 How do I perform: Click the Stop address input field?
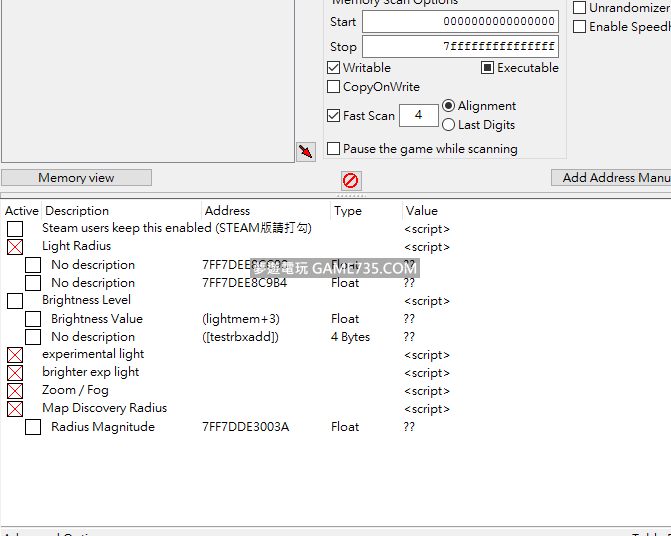[460, 47]
